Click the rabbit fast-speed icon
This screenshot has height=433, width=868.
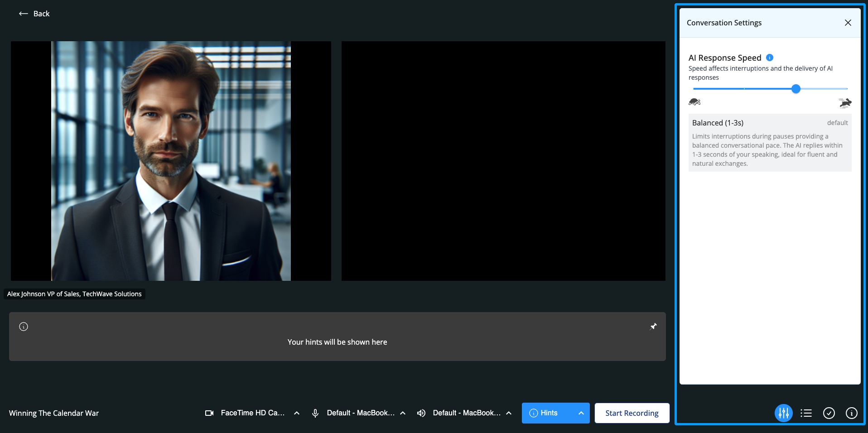pyautogui.click(x=845, y=103)
